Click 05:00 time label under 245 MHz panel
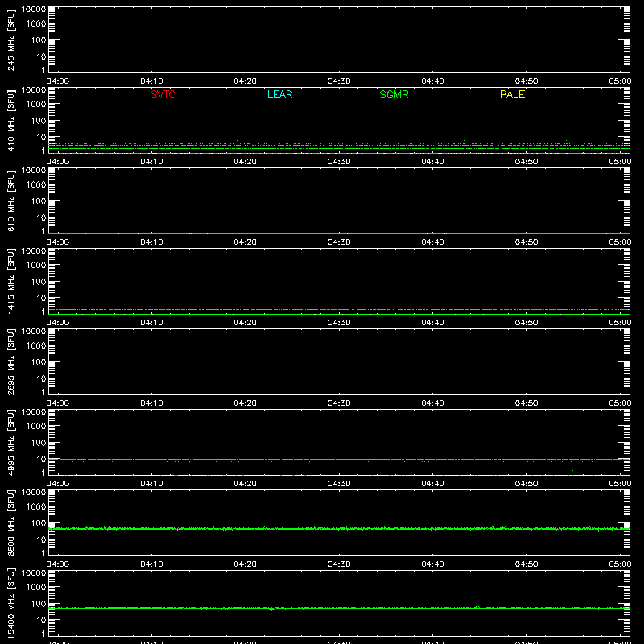The width and height of the screenshot is (644, 644). click(x=620, y=81)
